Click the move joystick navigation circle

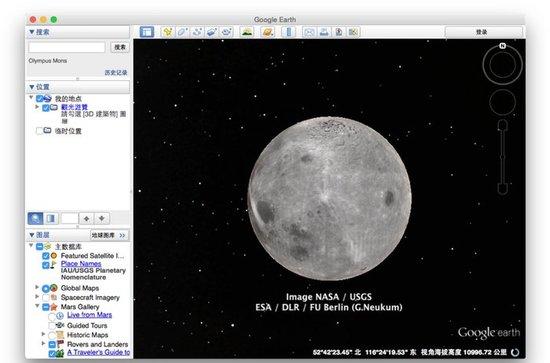pos(502,102)
